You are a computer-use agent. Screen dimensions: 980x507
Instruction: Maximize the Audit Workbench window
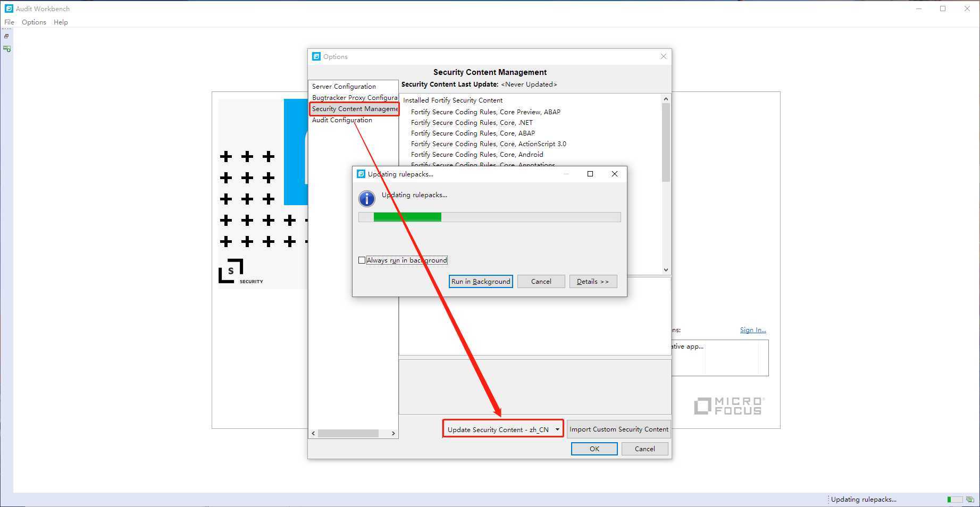tap(943, 9)
